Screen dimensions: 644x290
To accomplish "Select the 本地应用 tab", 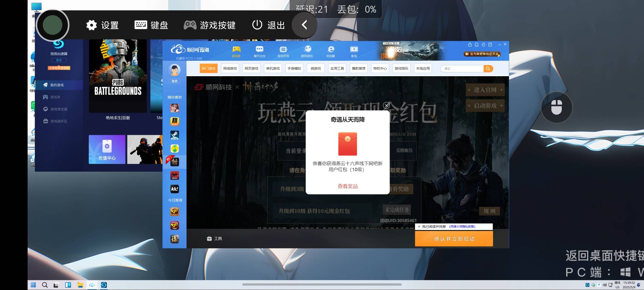I will click(423, 68).
